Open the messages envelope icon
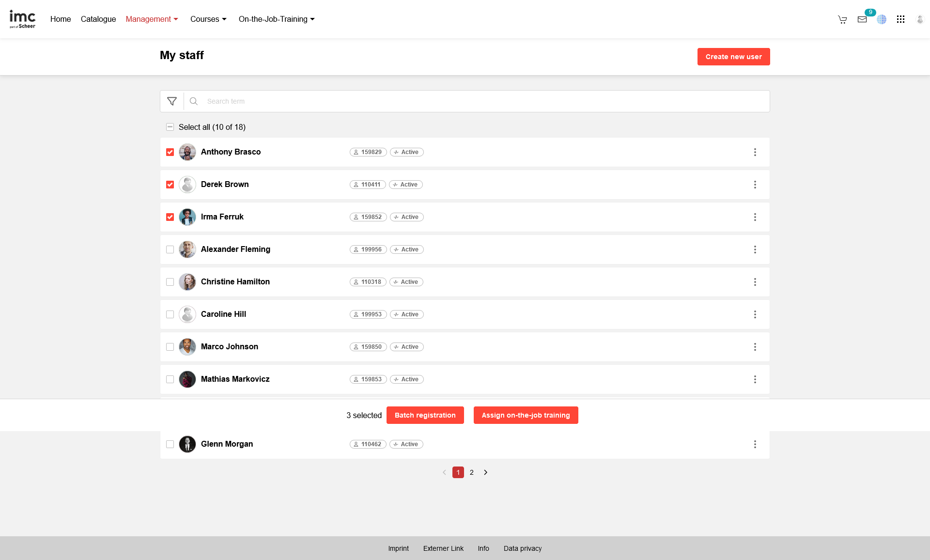 point(862,19)
